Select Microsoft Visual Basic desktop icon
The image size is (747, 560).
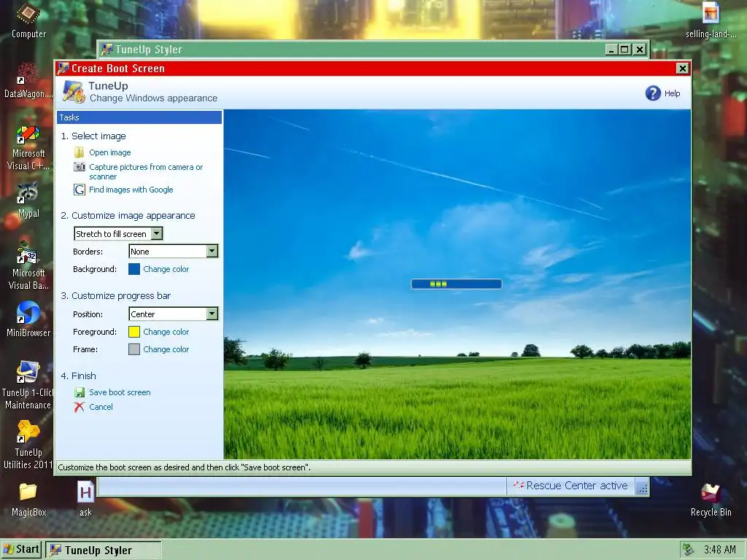28,265
